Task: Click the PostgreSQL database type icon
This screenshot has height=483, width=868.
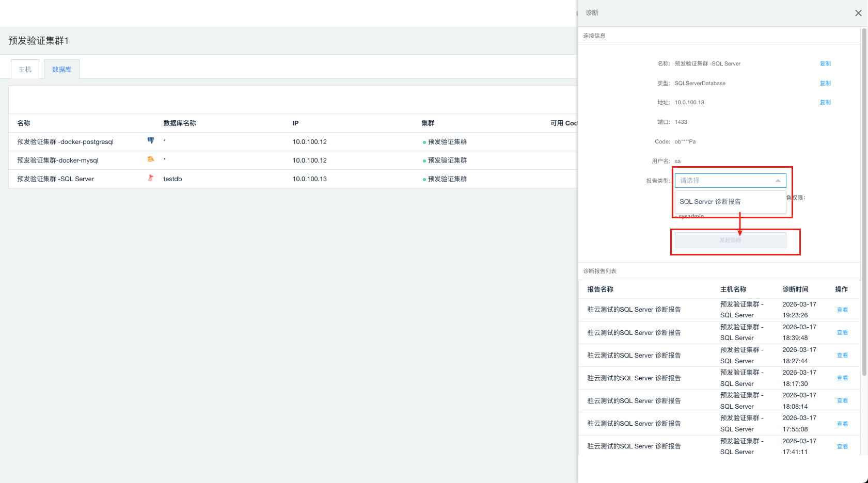Action: [151, 140]
